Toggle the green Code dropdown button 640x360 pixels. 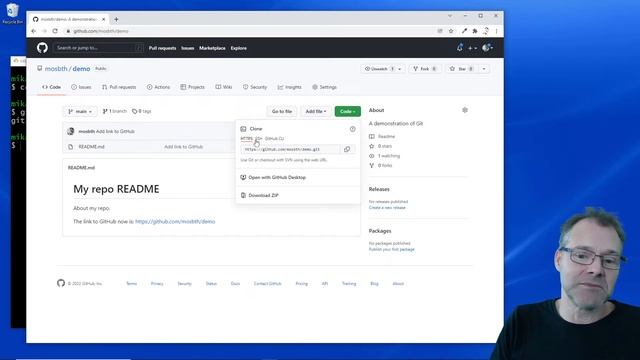click(347, 111)
